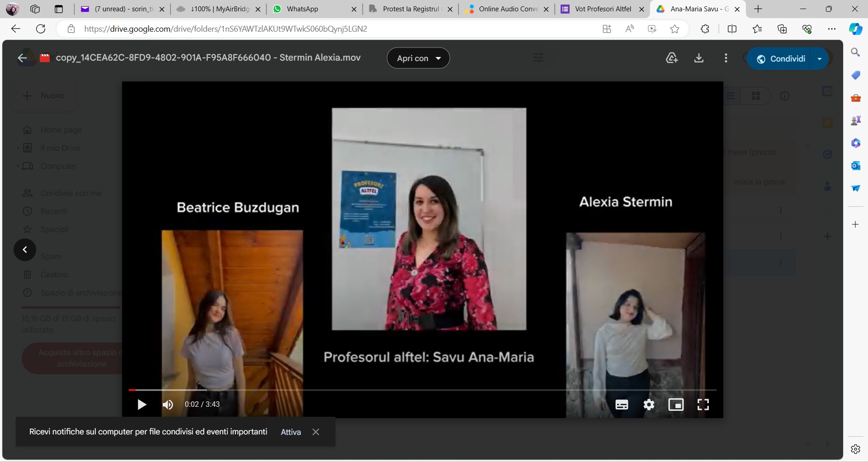868x462 pixels.
Task: Expand the Il mio Drive tree item
Action: [18, 148]
